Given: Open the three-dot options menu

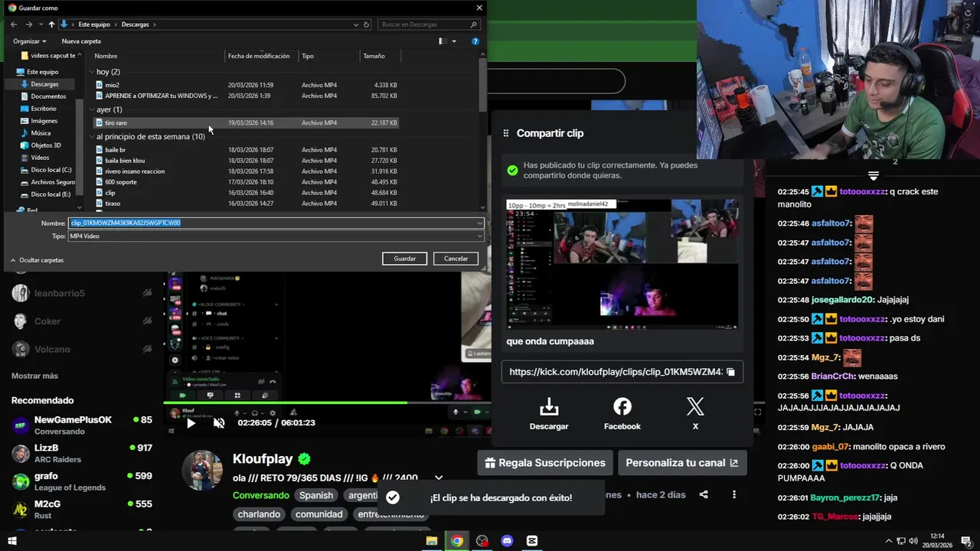Looking at the screenshot, I should click(733, 495).
